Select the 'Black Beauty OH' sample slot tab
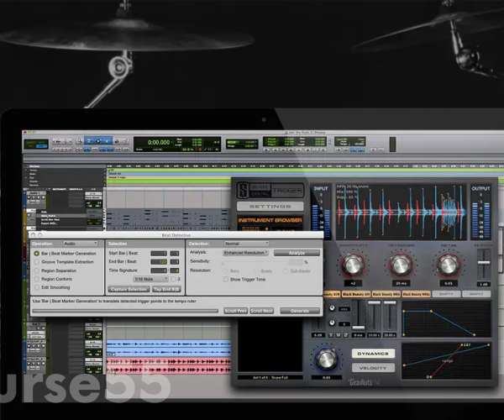This screenshot has width=504, height=420. pos(356,294)
